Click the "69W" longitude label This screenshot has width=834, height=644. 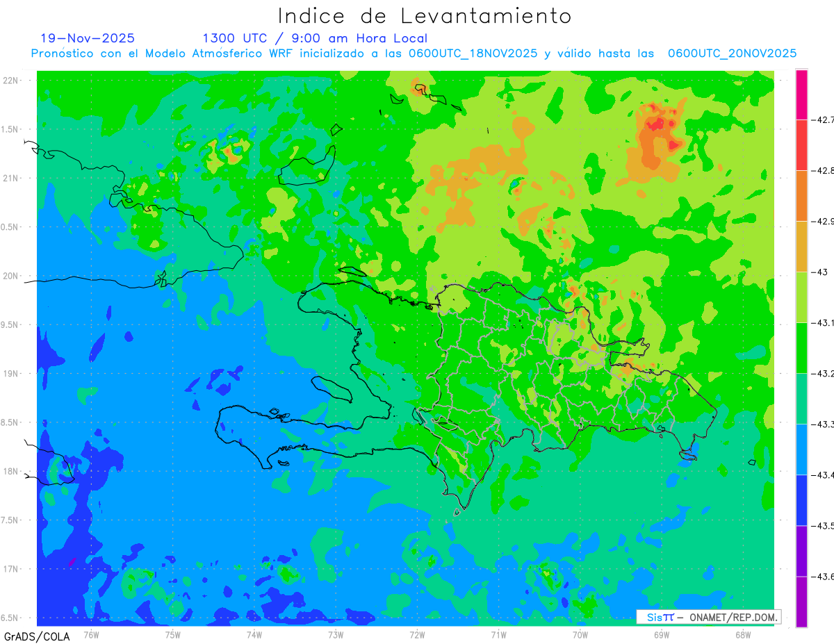click(x=662, y=634)
